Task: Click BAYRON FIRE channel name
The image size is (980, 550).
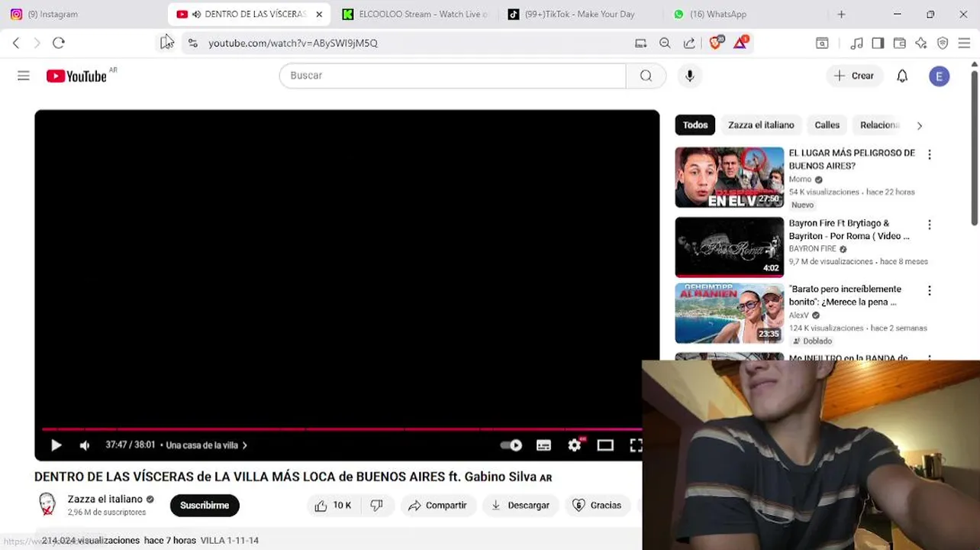Action: 812,249
